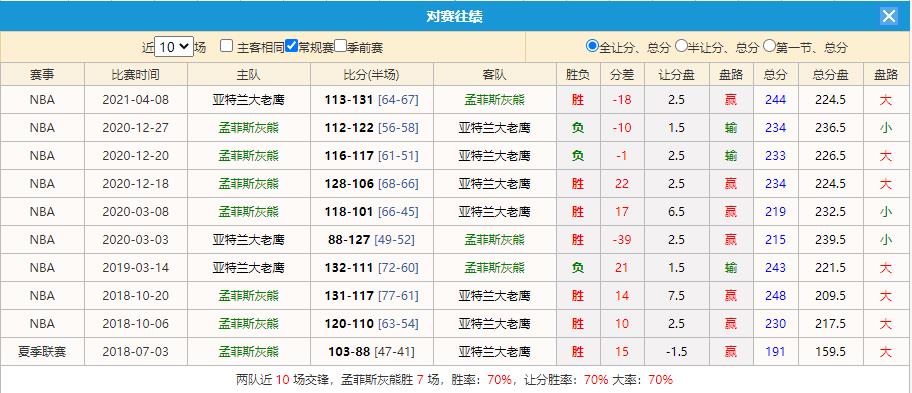Click the 总分盘 column header

[x=830, y=74]
